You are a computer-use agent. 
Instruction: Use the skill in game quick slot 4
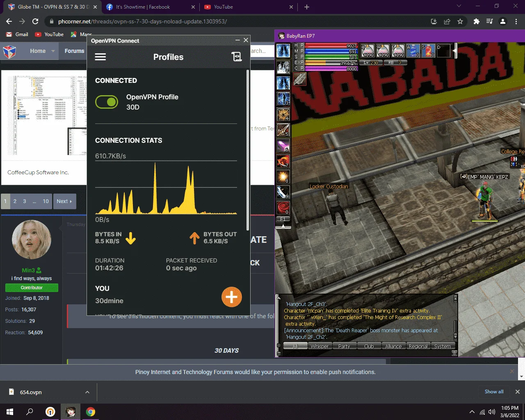coord(283,114)
